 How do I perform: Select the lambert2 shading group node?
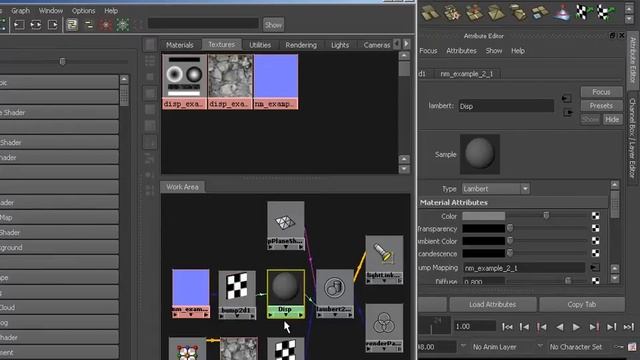[335, 294]
